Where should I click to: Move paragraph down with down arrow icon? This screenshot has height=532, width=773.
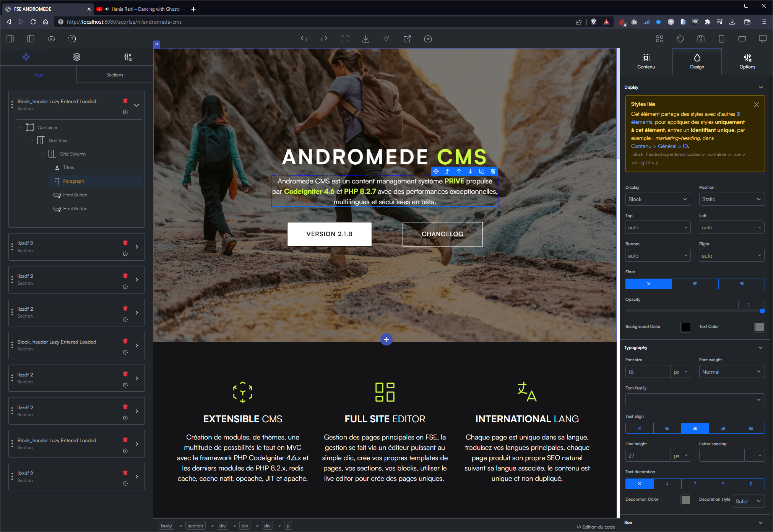(x=470, y=171)
